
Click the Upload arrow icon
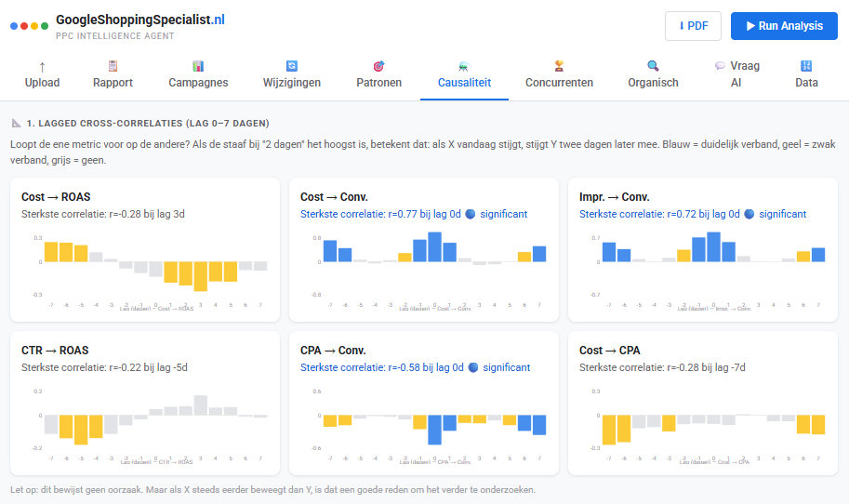42,66
